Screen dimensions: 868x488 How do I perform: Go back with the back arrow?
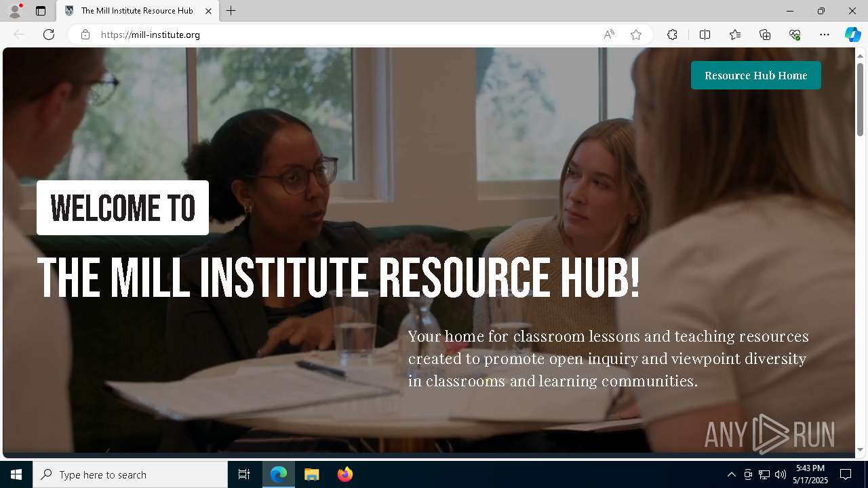pyautogui.click(x=19, y=35)
